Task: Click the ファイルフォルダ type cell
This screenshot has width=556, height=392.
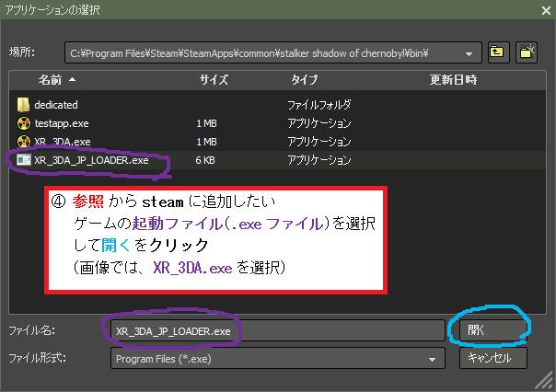Action: [x=319, y=105]
